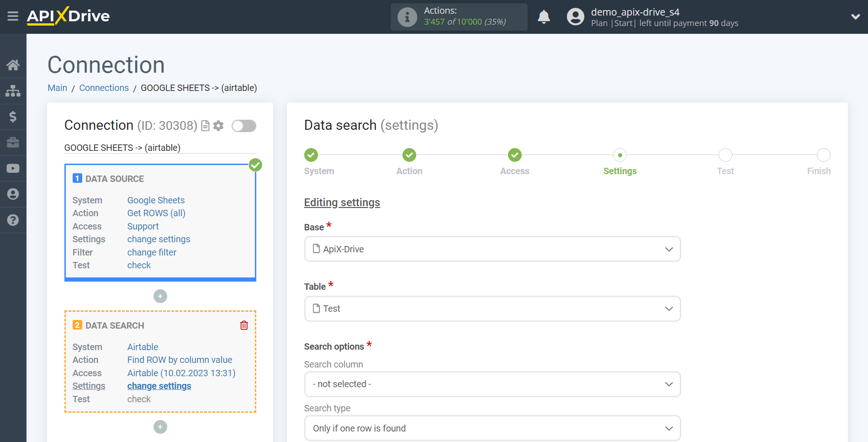Open connection settings gear icon
The height and width of the screenshot is (442, 868).
point(218,126)
